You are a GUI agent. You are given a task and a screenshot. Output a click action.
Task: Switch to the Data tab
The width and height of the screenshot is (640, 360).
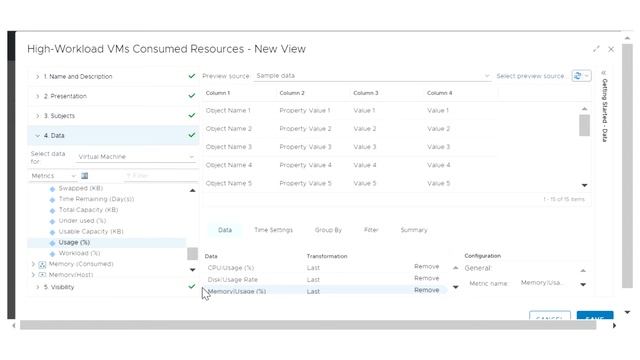click(225, 230)
